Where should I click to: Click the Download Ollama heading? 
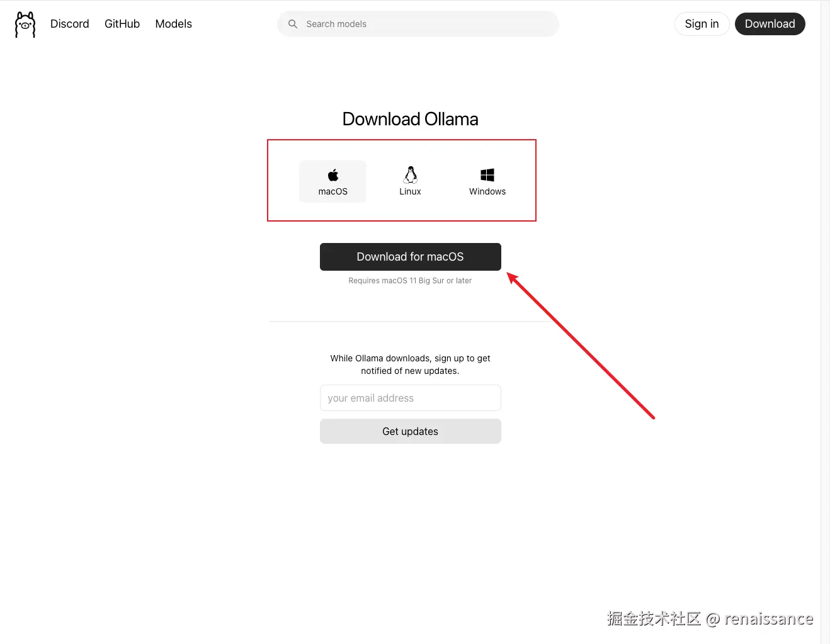(410, 119)
